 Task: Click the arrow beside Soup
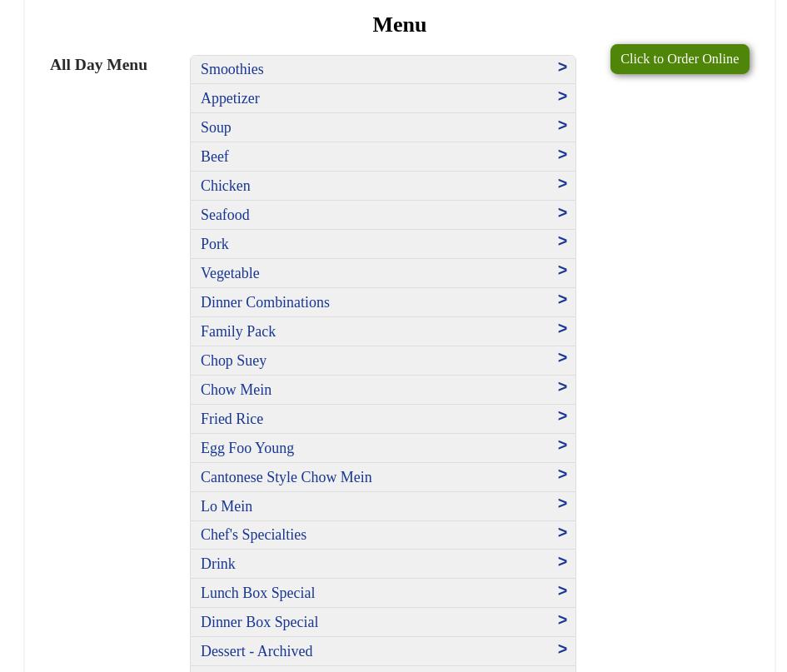(x=562, y=126)
